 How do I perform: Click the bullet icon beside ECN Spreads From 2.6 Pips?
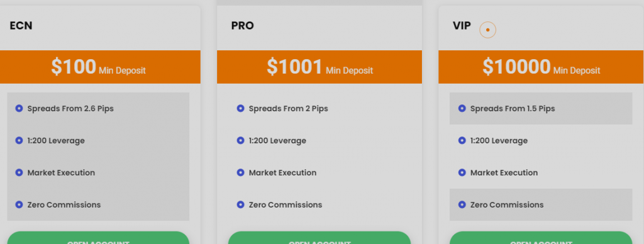pos(19,108)
